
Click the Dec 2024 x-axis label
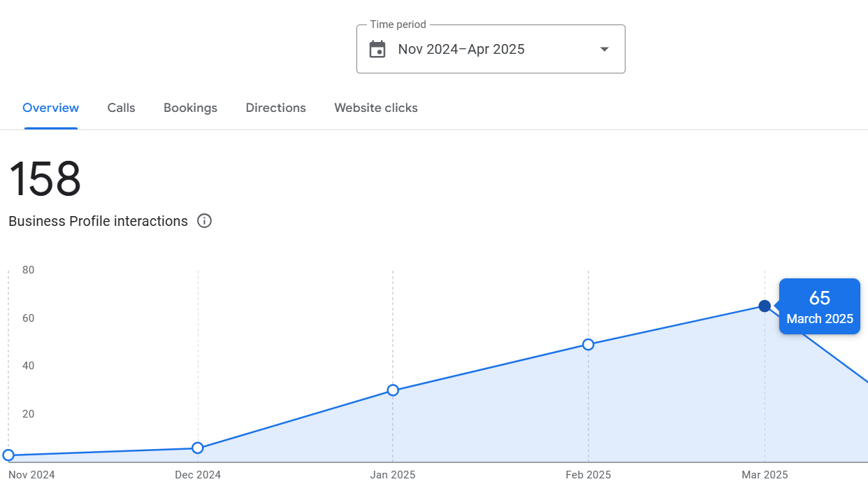[x=198, y=475]
